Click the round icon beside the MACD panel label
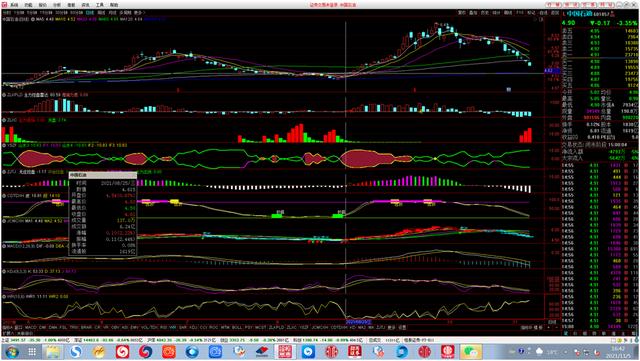640x361 pixels. coord(4,246)
